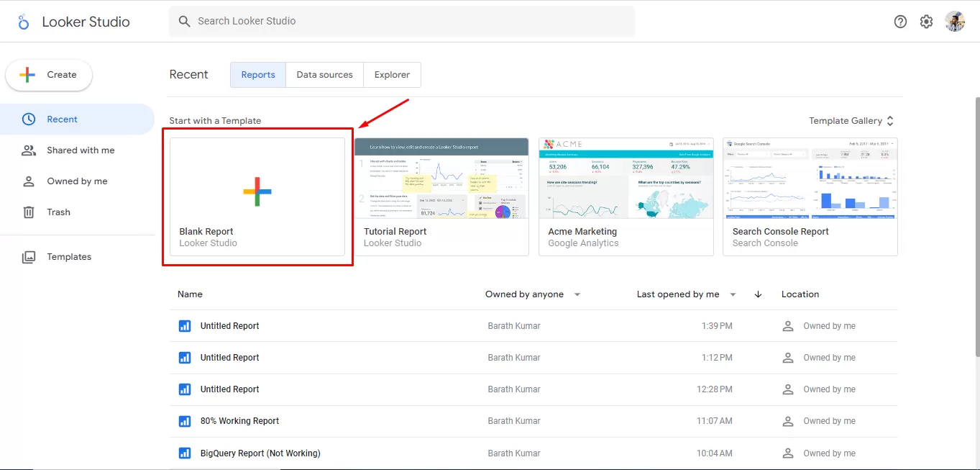Click the Looker Studio logo icon
The image size is (980, 470).
pyautogui.click(x=24, y=22)
